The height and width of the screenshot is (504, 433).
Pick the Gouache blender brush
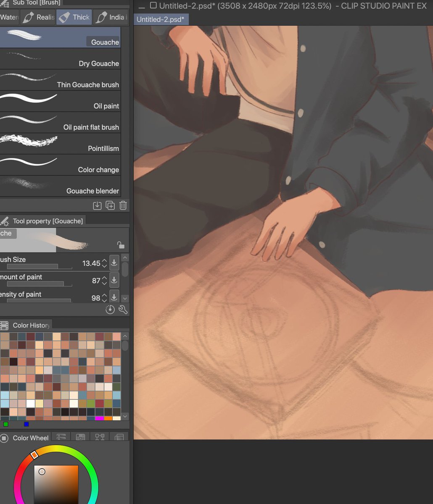[x=60, y=186]
